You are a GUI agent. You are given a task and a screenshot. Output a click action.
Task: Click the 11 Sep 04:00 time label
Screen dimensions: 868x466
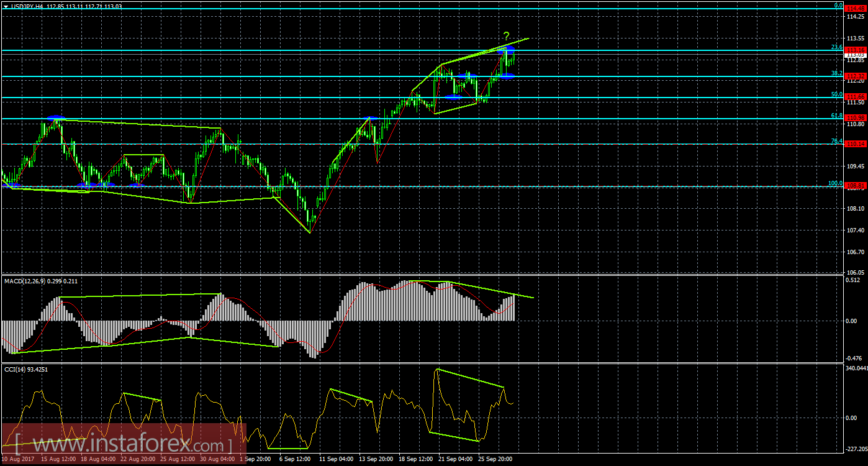tap(335, 459)
